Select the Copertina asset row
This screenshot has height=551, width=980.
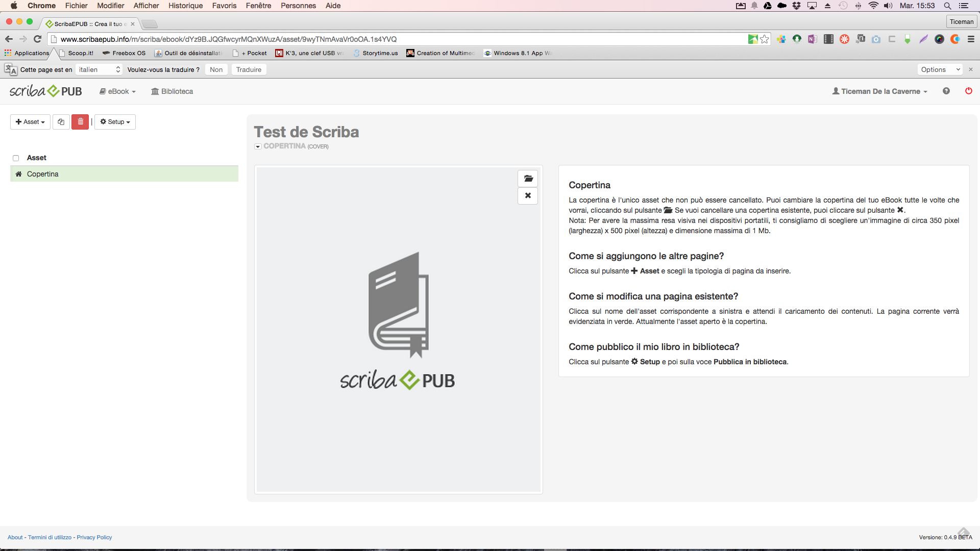click(x=124, y=174)
